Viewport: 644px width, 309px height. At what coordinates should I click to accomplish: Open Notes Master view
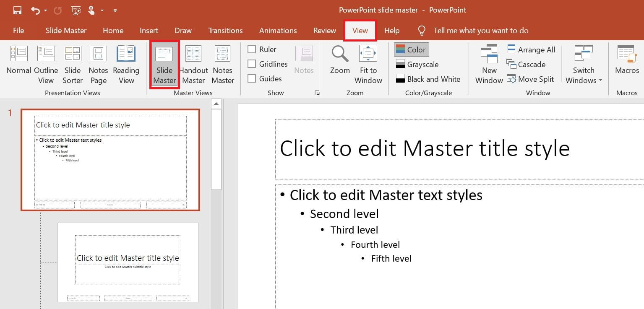(223, 65)
